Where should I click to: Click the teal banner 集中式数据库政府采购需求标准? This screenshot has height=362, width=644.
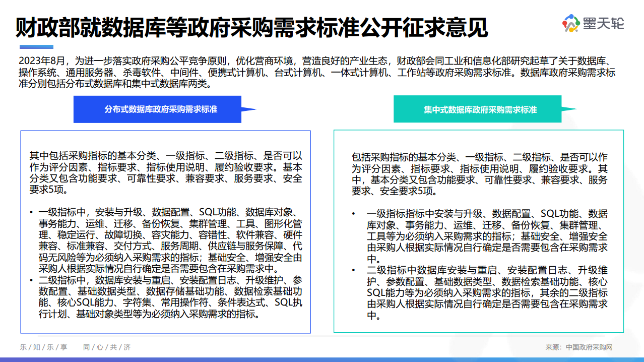click(x=477, y=109)
